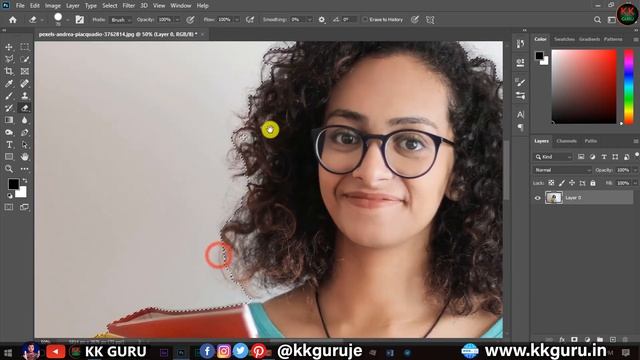This screenshot has height=360, width=640.
Task: Open the Select menu
Action: (110, 6)
